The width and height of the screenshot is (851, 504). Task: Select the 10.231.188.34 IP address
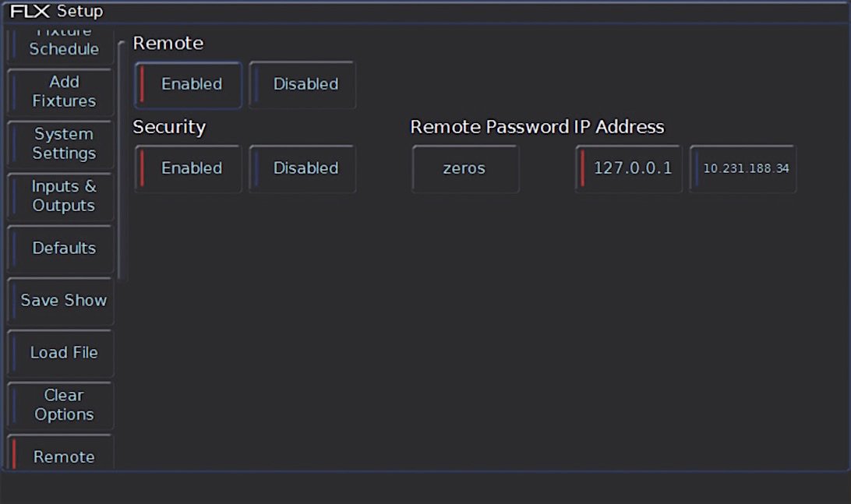pos(743,169)
